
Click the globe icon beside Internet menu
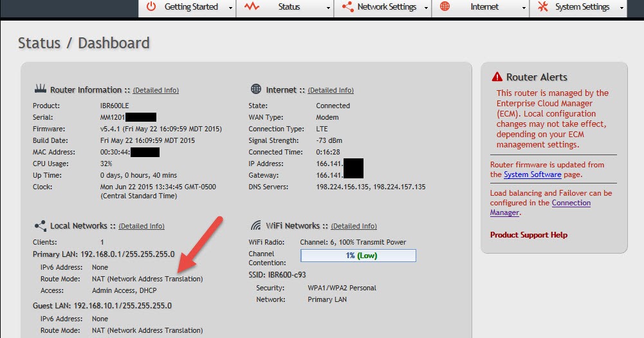[x=445, y=6]
